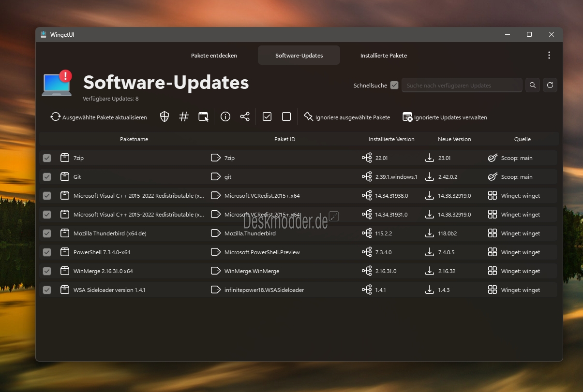
Task: Click the download icon beside version 23.01
Action: pyautogui.click(x=429, y=158)
